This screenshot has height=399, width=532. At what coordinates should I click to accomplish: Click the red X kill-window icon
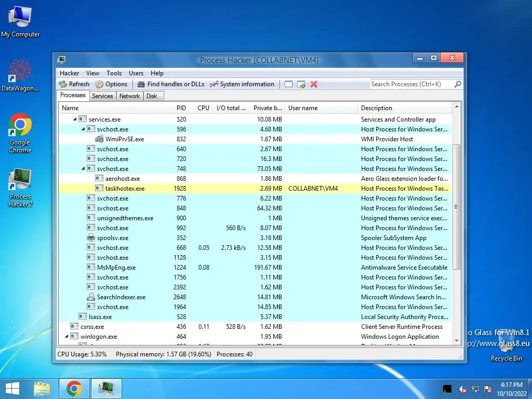pyautogui.click(x=314, y=84)
